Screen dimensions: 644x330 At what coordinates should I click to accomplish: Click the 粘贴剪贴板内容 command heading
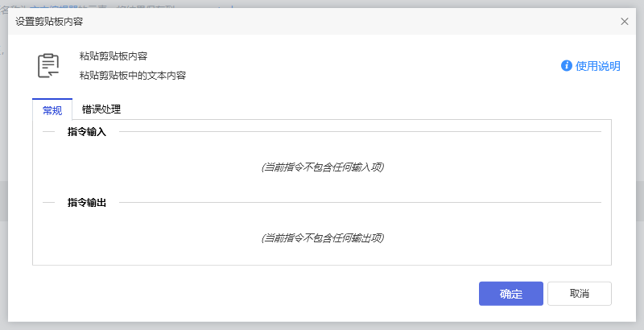pyautogui.click(x=114, y=56)
